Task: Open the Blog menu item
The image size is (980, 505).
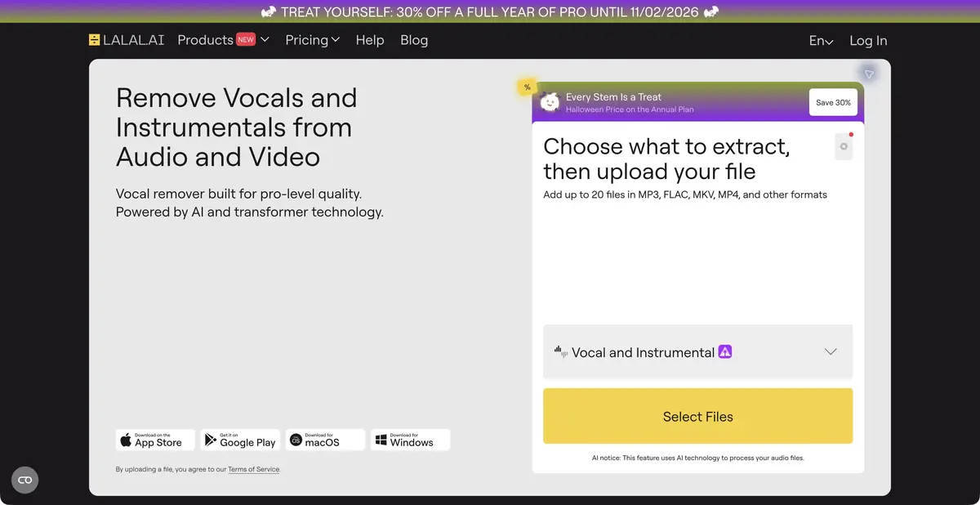Action: [x=414, y=40]
